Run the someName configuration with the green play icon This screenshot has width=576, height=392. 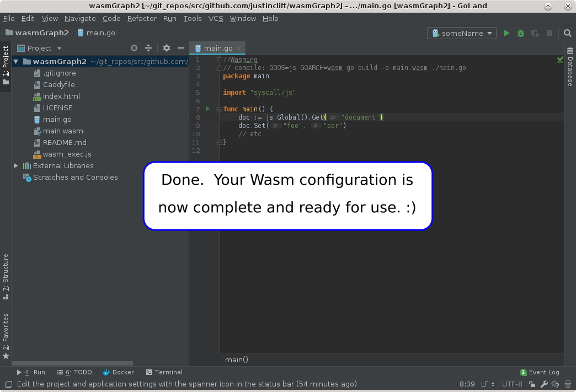coord(506,34)
